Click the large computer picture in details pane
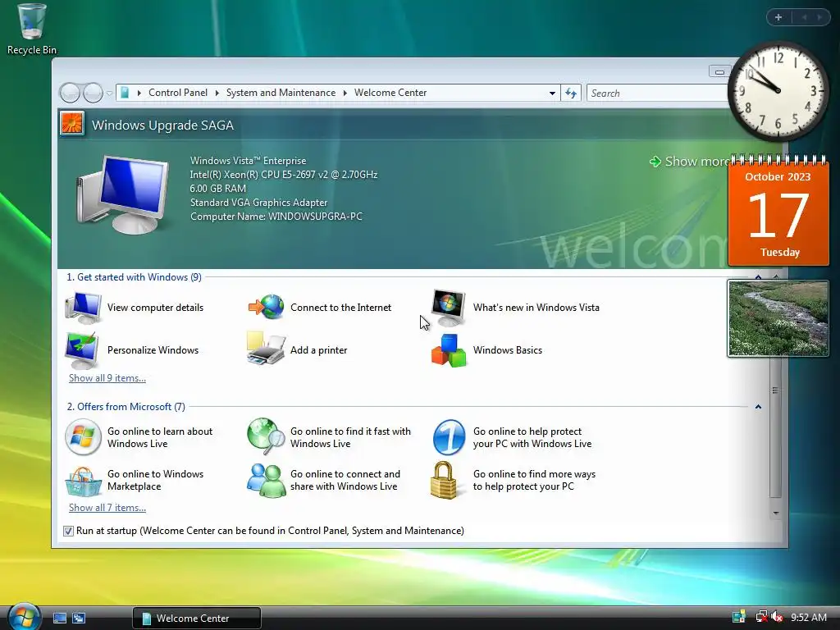This screenshot has height=630, width=840. coord(123,194)
